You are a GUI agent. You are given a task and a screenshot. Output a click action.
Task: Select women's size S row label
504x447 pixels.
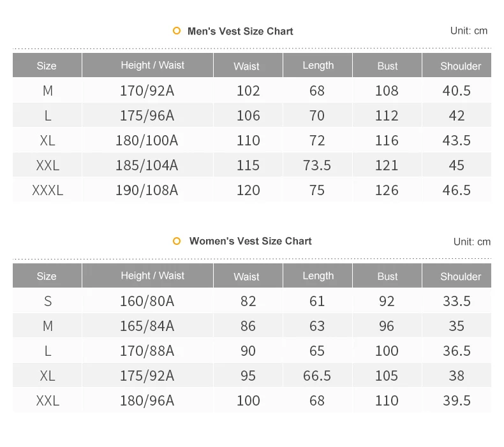coord(48,301)
